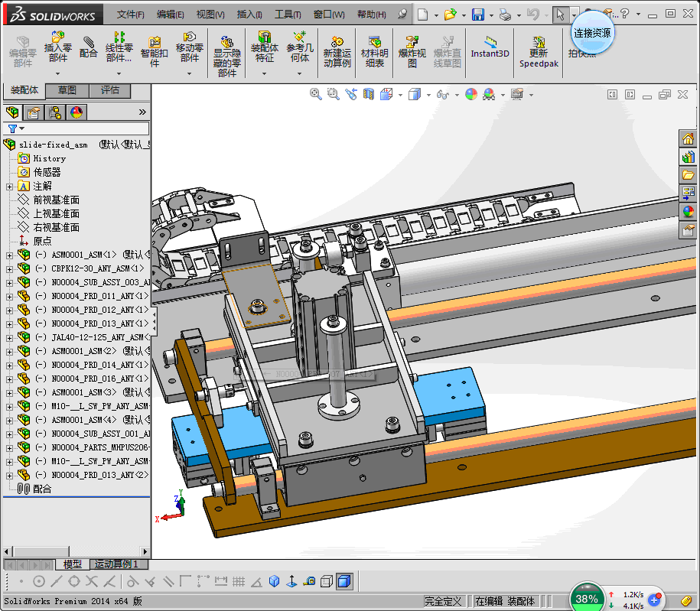700x611 pixels.
Task: Click the 配合 (Mate) tool icon
Action: click(x=89, y=47)
